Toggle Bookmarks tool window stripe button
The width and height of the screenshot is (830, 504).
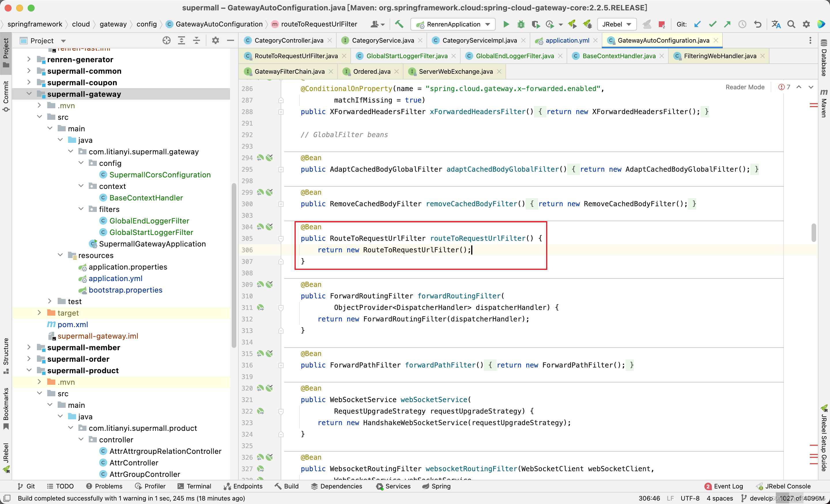tap(6, 409)
